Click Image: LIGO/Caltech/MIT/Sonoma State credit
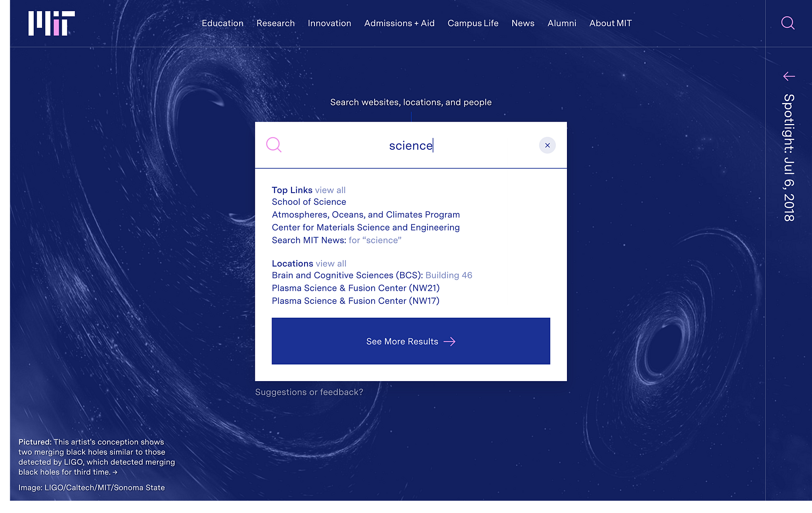The image size is (812, 513). 92,488
